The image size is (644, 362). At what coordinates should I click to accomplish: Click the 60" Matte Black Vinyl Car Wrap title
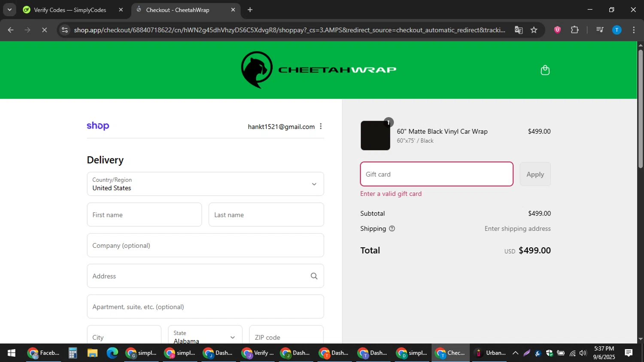point(442,131)
